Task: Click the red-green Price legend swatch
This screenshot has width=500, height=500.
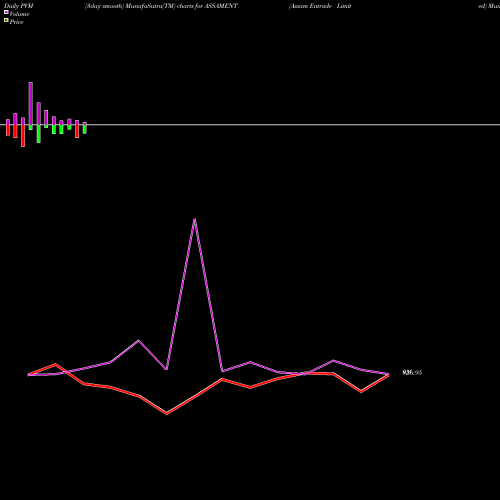Action: (6, 20)
